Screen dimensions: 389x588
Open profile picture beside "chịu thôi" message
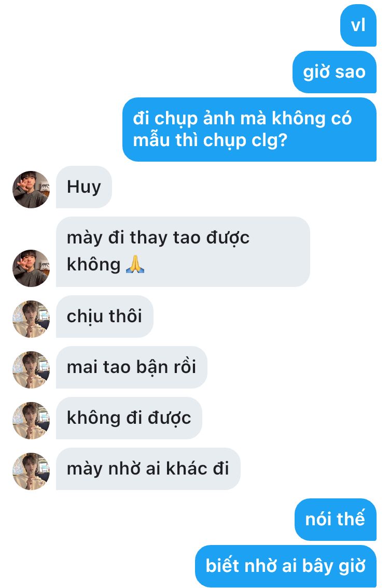click(x=31, y=319)
